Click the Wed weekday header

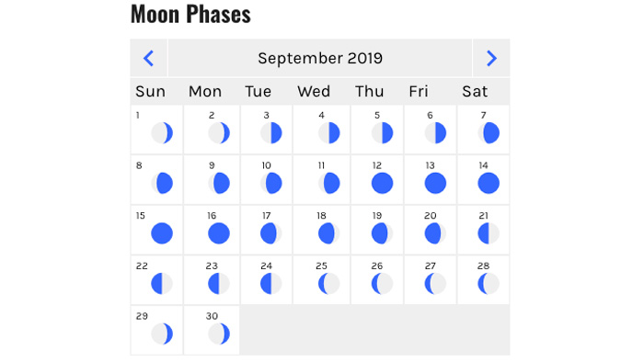314,92
